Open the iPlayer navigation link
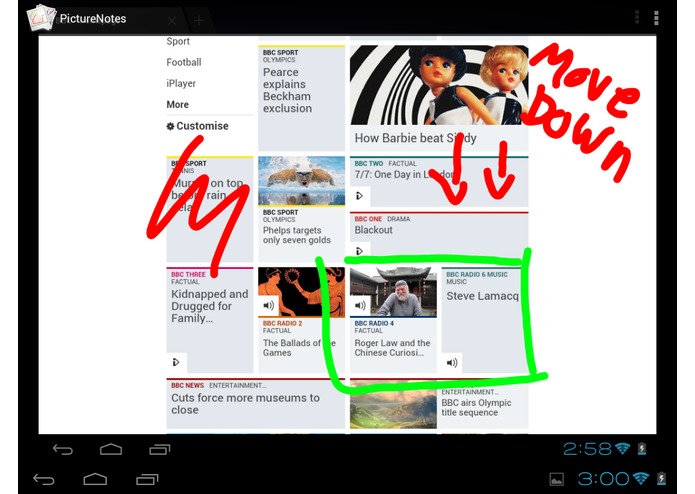 181,84
